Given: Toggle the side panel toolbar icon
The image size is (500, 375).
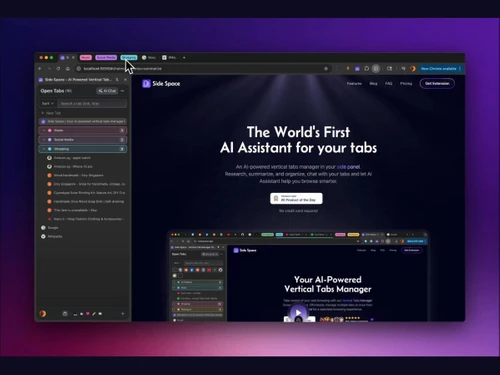Looking at the screenshot, I should coord(389,69).
